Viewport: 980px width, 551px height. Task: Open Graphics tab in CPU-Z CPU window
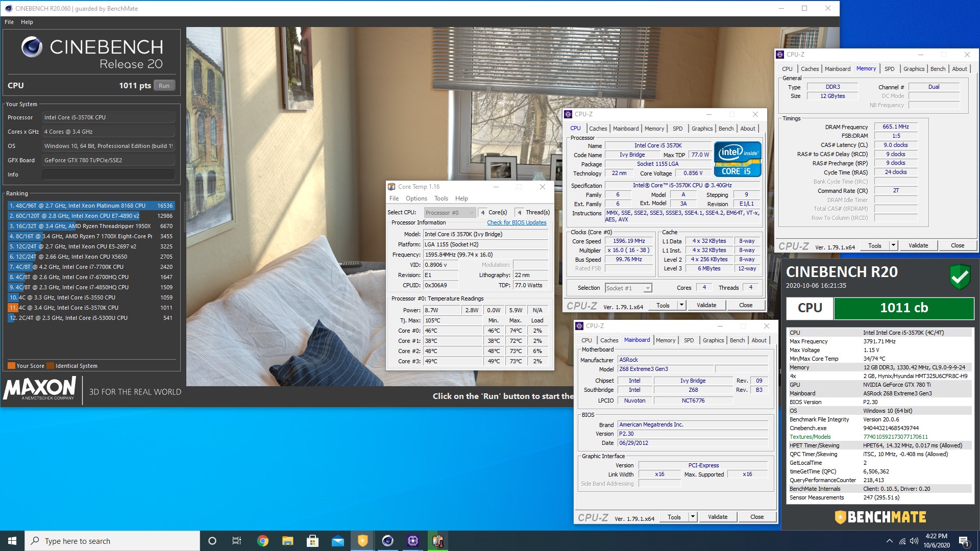point(702,129)
